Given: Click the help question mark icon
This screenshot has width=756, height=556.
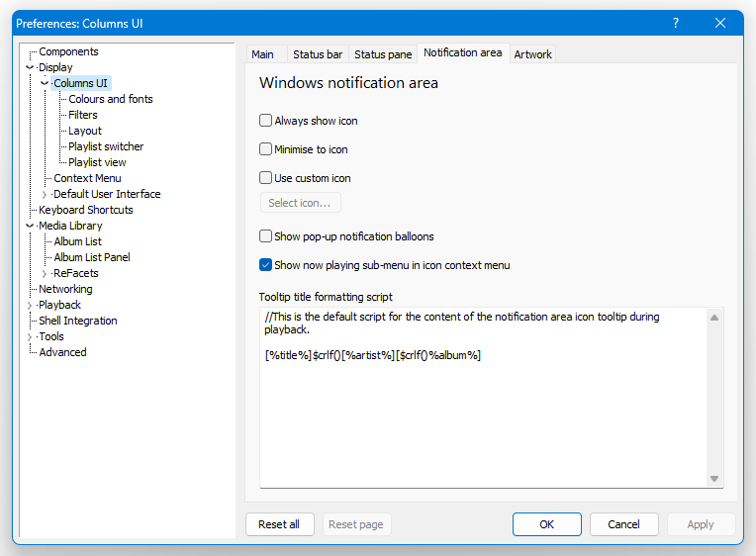Looking at the screenshot, I should click(x=676, y=23).
